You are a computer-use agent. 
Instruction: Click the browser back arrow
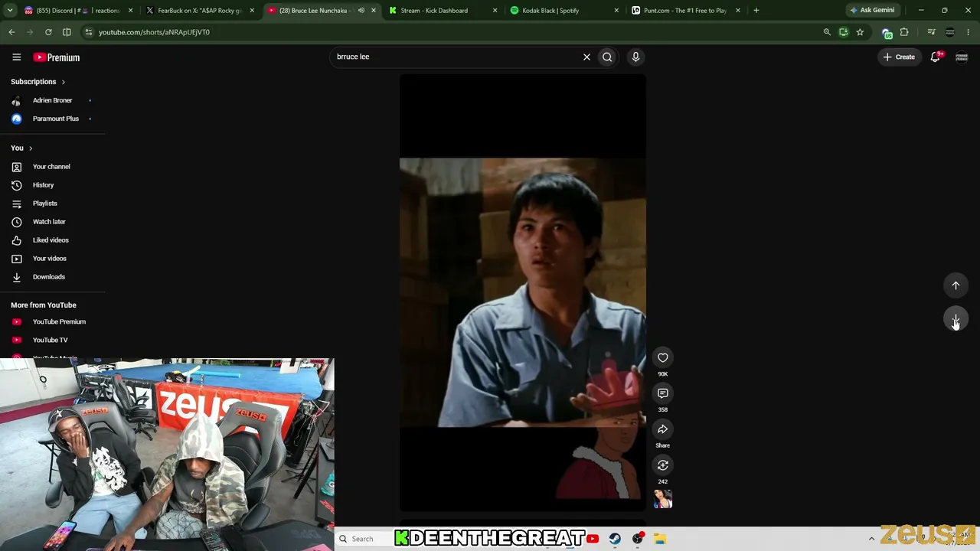click(x=11, y=32)
